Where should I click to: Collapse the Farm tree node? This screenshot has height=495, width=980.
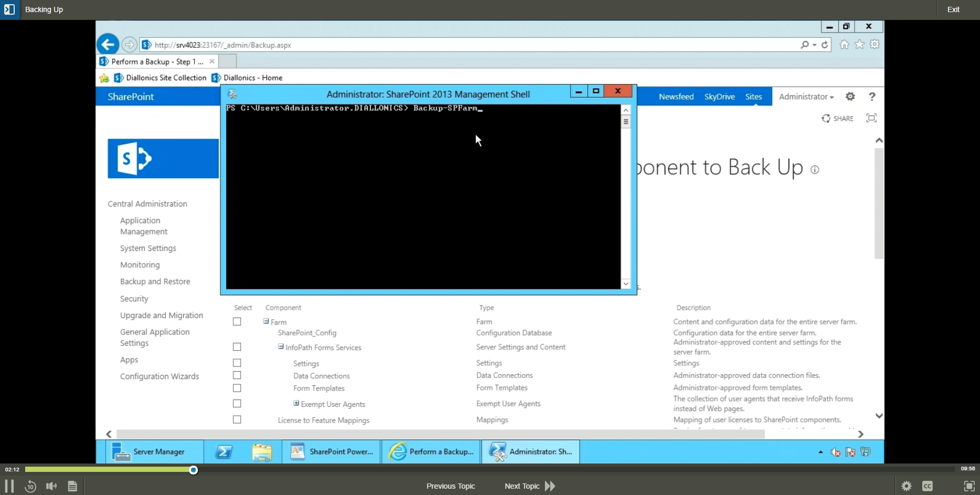click(266, 321)
